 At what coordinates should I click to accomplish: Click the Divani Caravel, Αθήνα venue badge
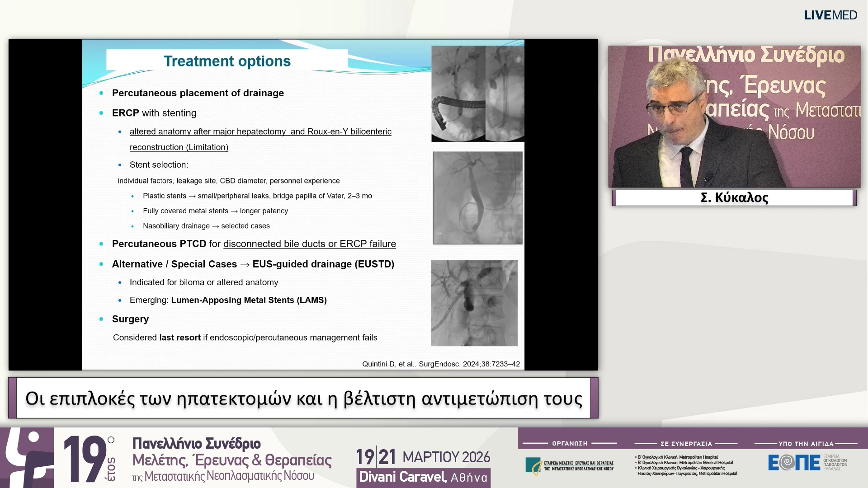(x=423, y=477)
